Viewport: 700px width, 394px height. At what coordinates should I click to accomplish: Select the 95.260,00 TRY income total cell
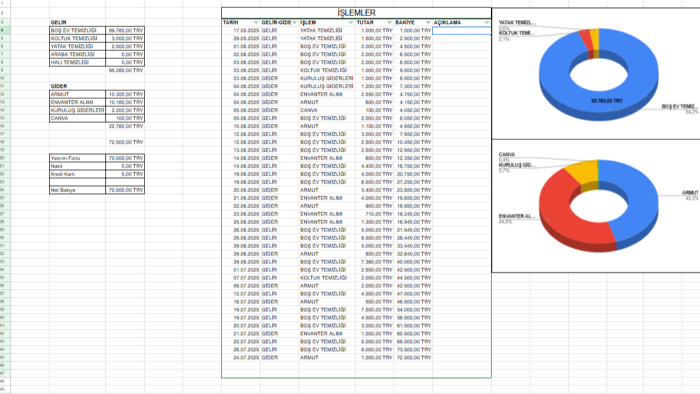click(125, 71)
